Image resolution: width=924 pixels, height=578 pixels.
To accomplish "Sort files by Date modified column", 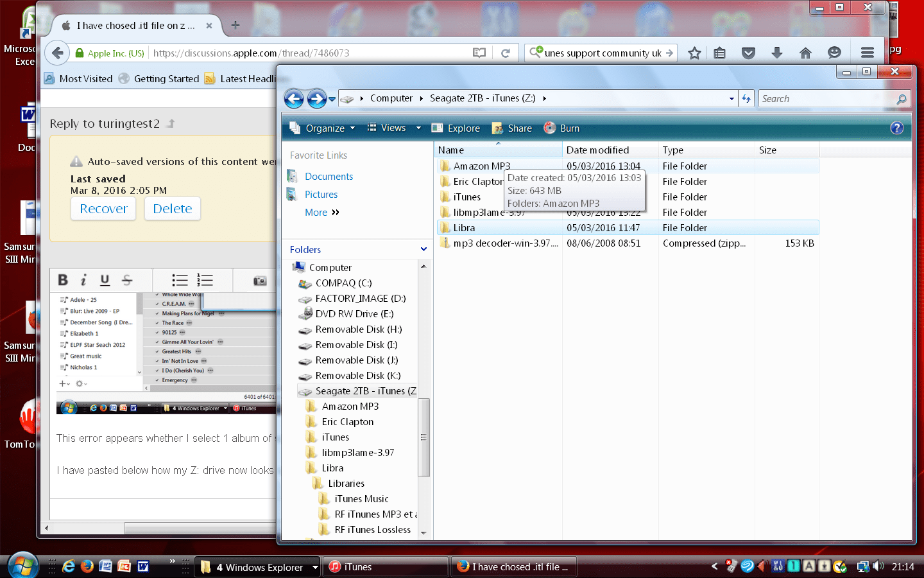I will click(610, 150).
